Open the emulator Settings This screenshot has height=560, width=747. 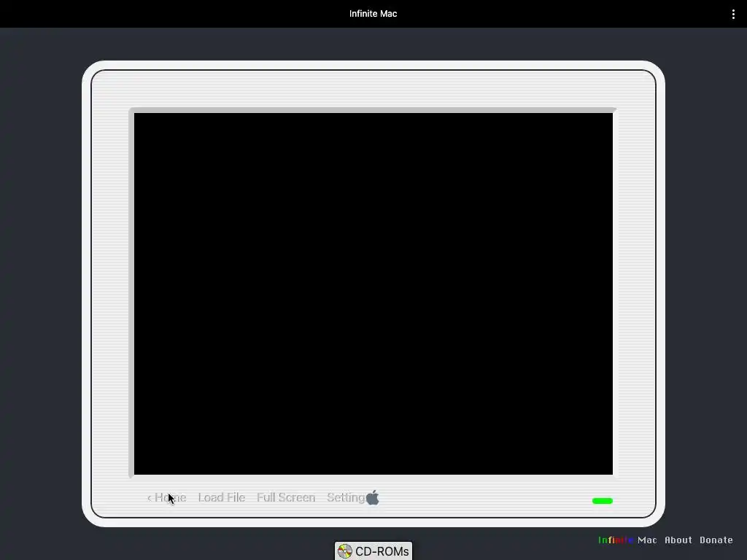pyautogui.click(x=347, y=497)
